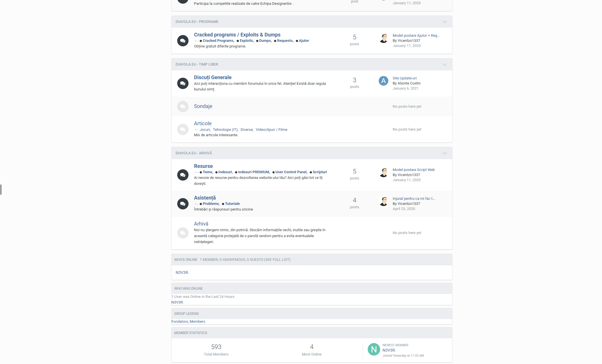Open the Fondators group legend link
This screenshot has height=364, width=602.
point(179,322)
